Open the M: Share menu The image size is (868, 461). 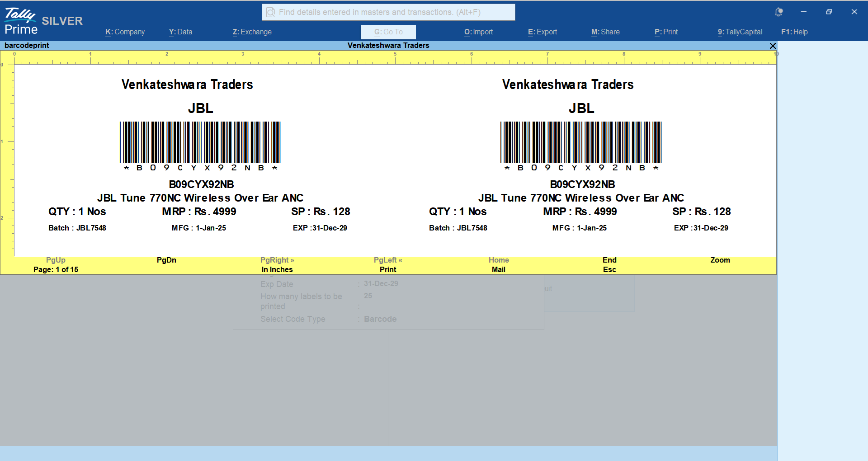click(x=605, y=32)
